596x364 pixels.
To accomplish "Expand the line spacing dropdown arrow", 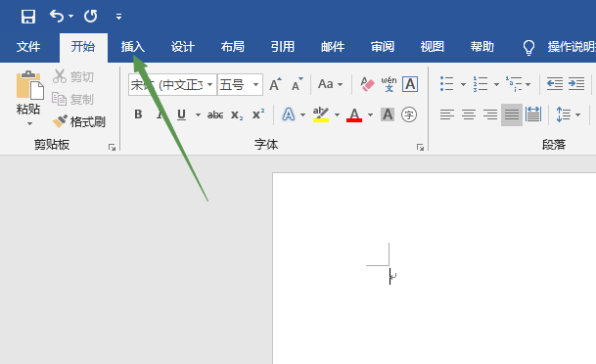I will click(577, 114).
